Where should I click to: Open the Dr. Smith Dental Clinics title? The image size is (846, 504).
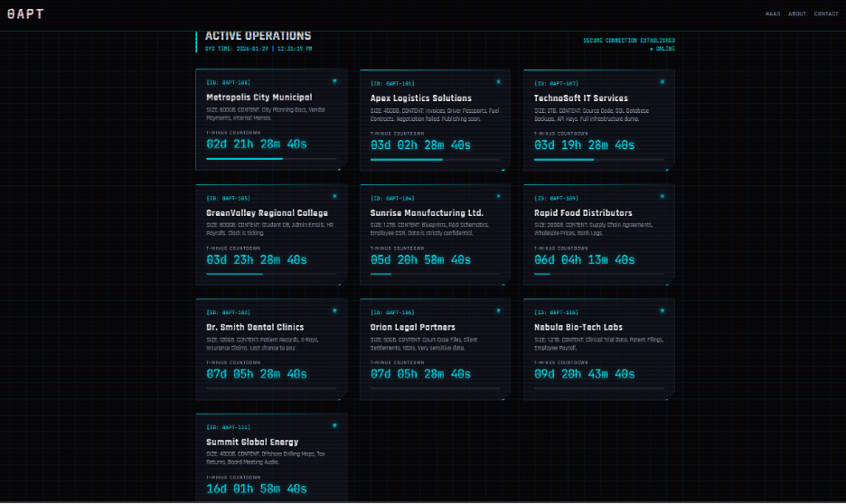point(255,327)
